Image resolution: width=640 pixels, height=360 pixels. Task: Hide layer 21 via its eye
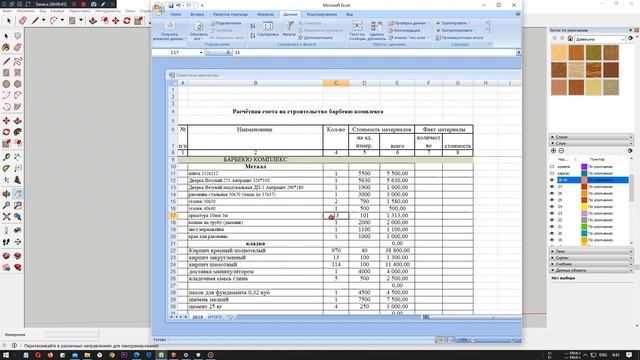point(552,227)
